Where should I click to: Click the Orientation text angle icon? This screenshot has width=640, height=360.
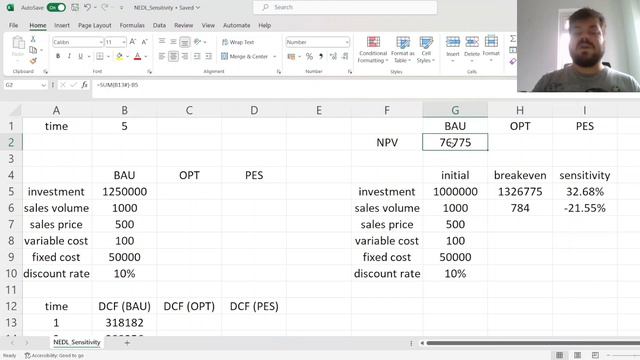point(198,42)
